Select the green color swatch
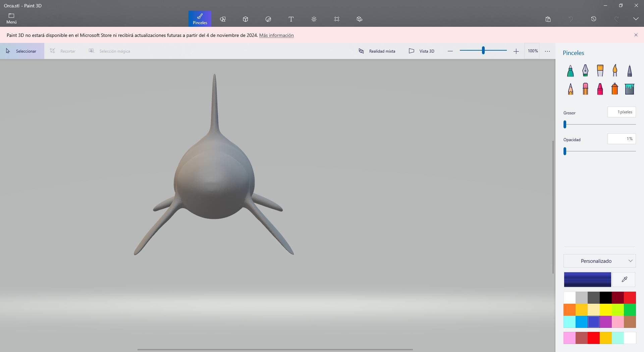This screenshot has width=644, height=352. (x=630, y=310)
